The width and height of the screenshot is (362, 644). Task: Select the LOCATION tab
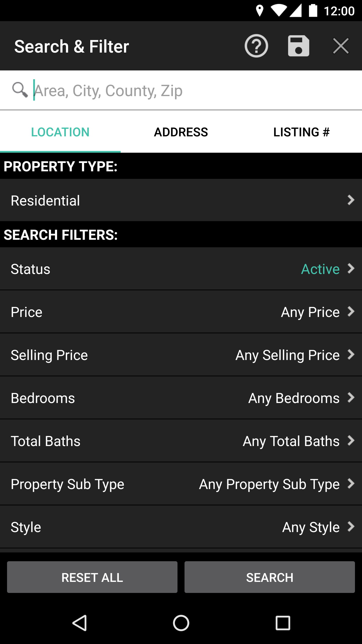pos(60,132)
